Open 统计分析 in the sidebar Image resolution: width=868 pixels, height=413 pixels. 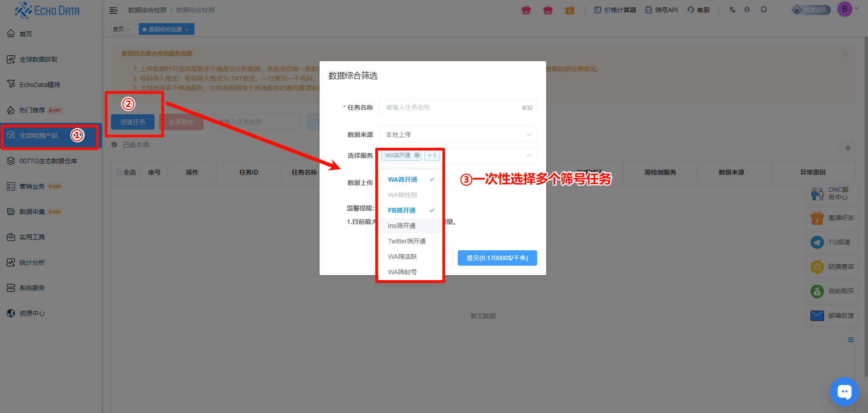coord(32,262)
